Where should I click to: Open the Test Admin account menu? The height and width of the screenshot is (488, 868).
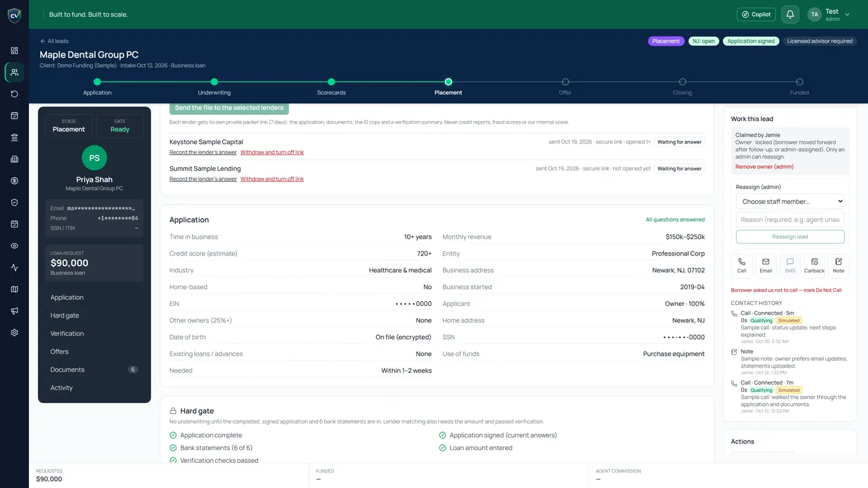829,14
